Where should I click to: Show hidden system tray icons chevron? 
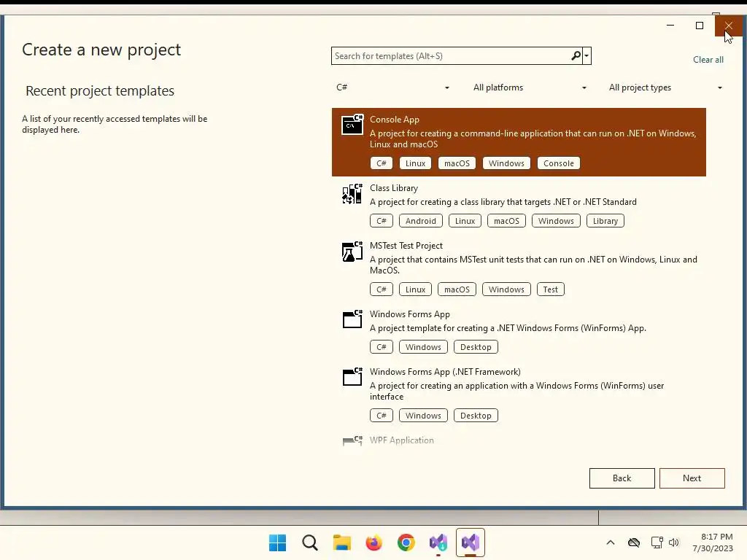(x=611, y=542)
